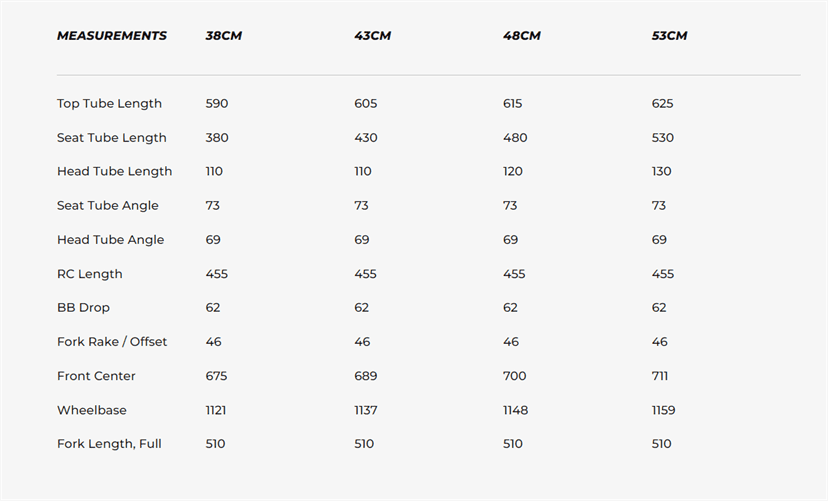
Task: Click the Seat Tube Length row label
Action: 111,138
